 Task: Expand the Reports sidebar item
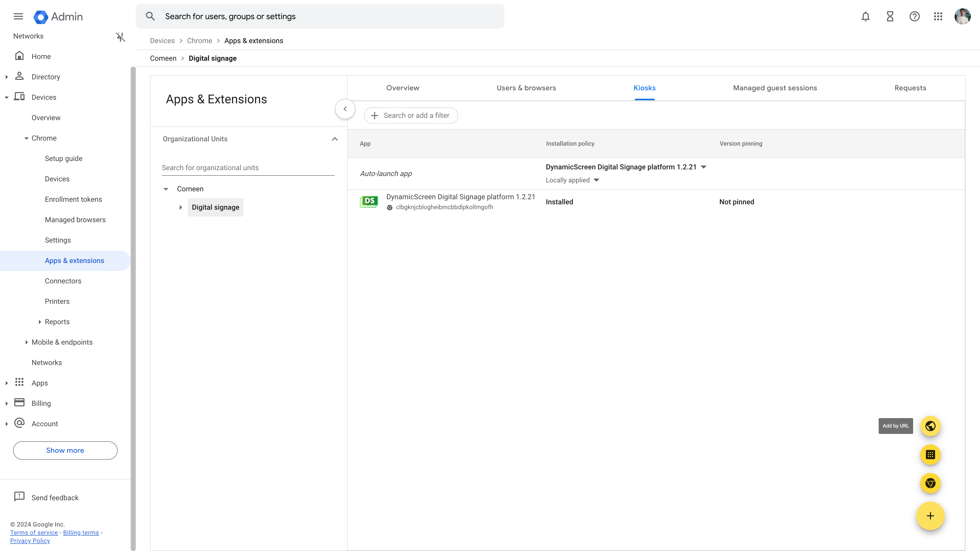point(40,322)
